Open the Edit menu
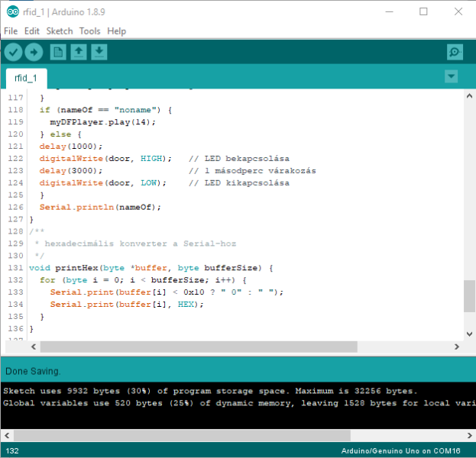 (31, 31)
